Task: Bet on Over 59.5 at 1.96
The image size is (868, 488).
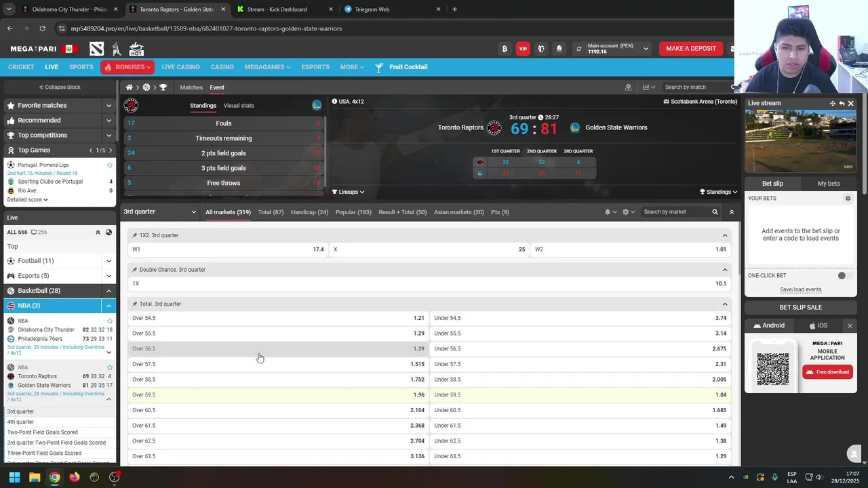Action: tap(278, 395)
